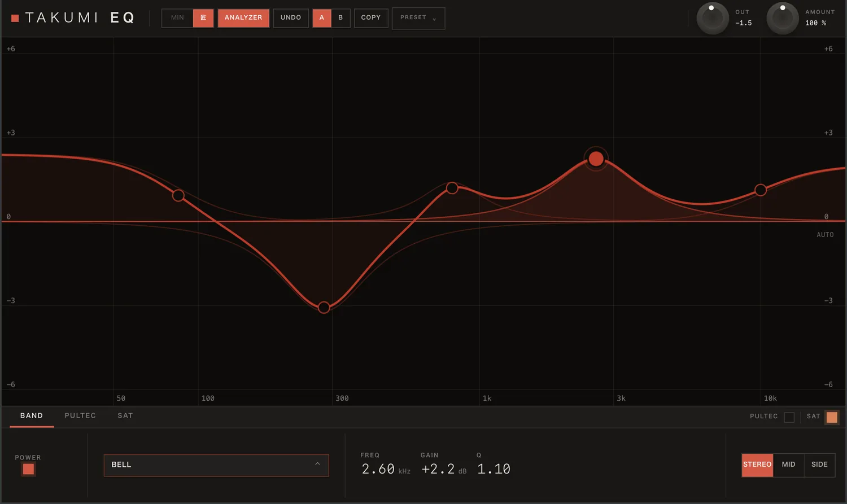Click the AMOUNT knob
The height and width of the screenshot is (504, 847).
coord(783,18)
